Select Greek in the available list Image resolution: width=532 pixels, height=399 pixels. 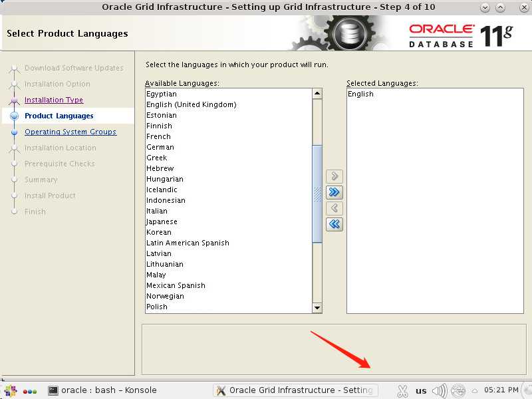228,158
